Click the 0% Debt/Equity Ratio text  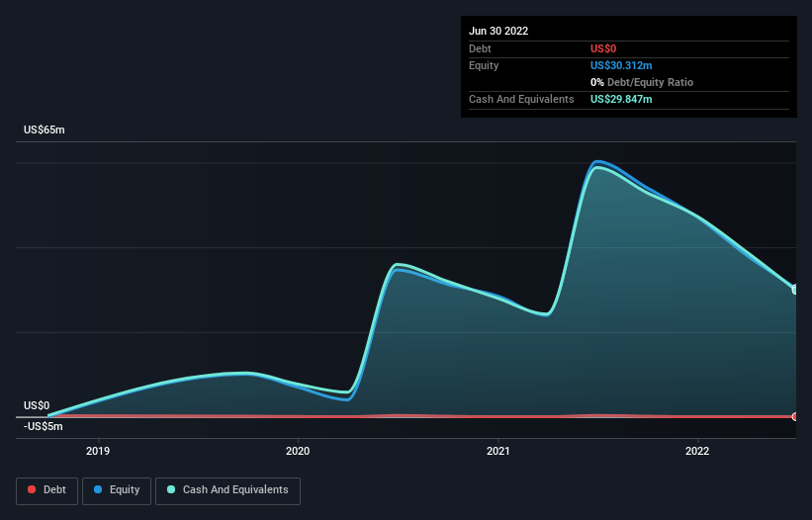click(642, 82)
